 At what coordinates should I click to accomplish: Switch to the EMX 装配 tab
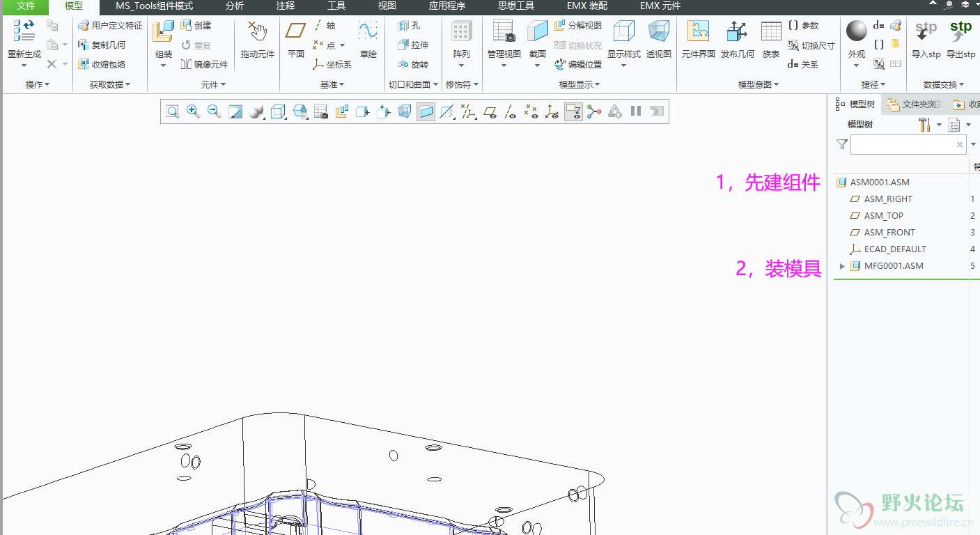click(587, 6)
